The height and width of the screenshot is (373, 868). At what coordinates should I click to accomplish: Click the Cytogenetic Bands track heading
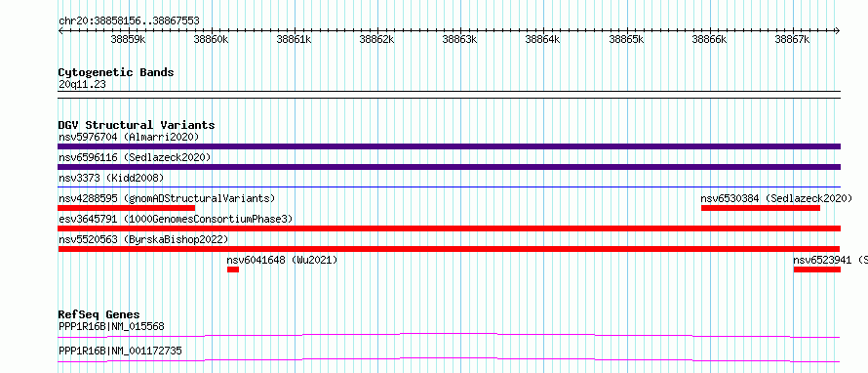(x=116, y=72)
